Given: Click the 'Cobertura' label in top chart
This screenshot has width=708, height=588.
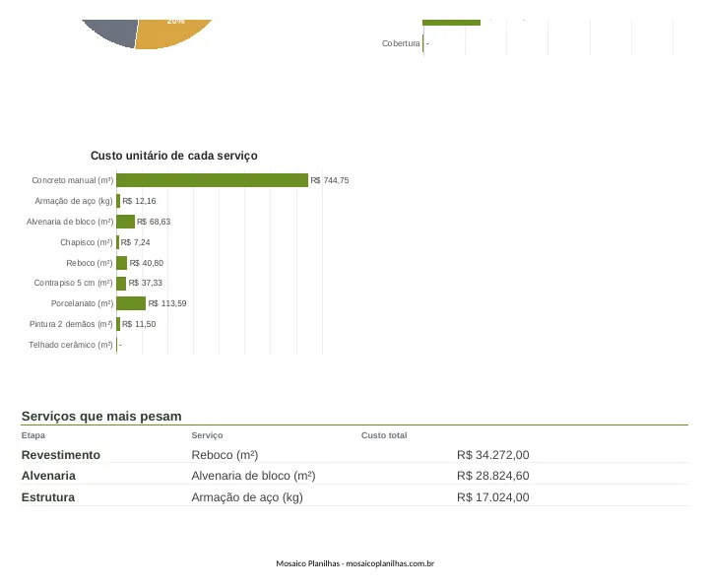Looking at the screenshot, I should 401,43.
